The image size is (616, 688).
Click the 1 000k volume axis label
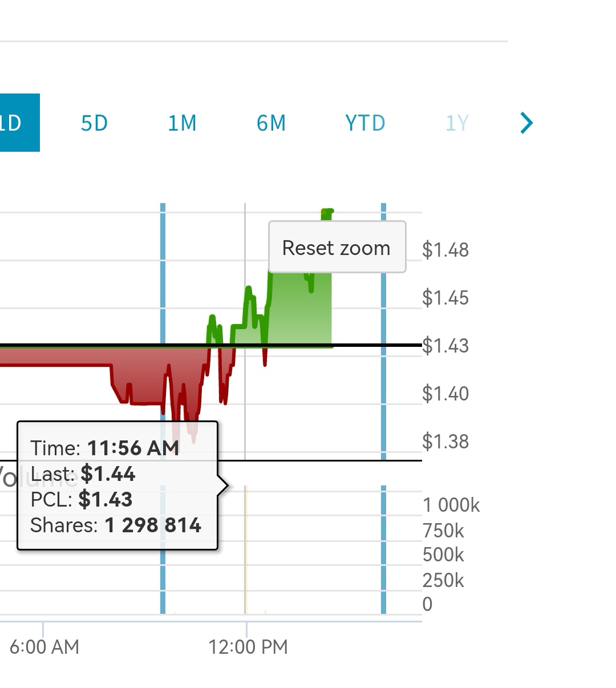[x=451, y=505]
